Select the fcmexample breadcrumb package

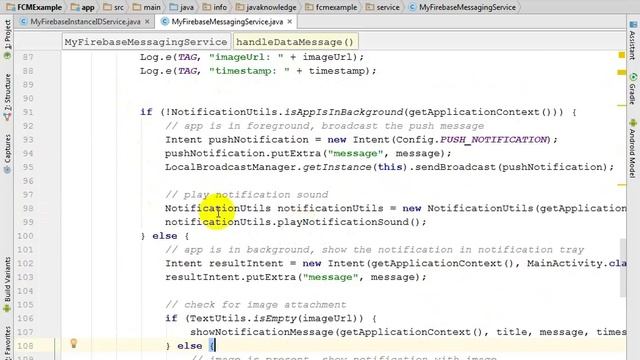(331, 7)
